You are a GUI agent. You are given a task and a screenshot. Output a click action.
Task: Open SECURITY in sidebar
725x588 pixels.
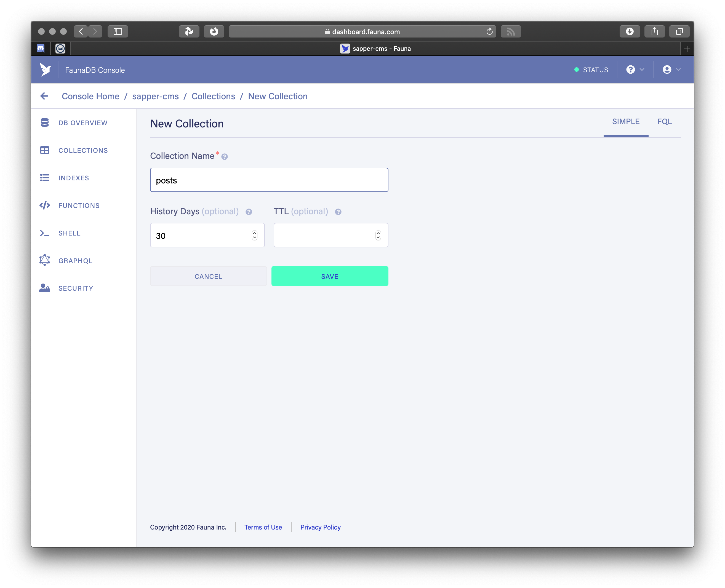point(76,288)
